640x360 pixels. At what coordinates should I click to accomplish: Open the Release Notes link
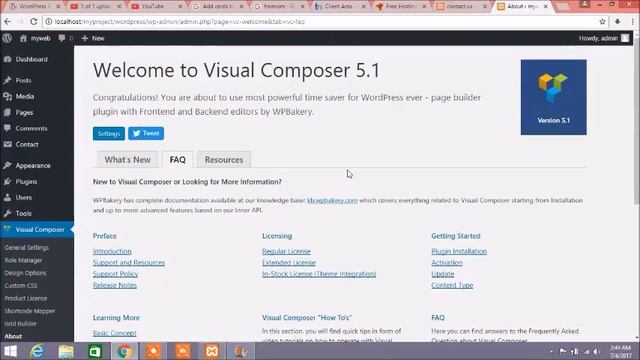[x=115, y=285]
